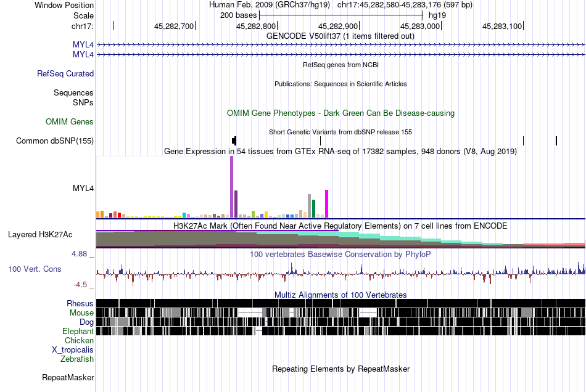This screenshot has height=392, width=586.
Task: Click the RefSeq genes from NCBI title
Action: pyautogui.click(x=341, y=65)
